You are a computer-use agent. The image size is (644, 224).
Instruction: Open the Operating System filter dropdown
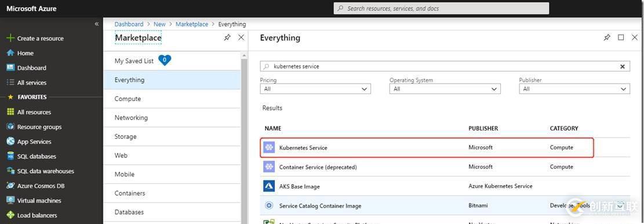point(445,89)
